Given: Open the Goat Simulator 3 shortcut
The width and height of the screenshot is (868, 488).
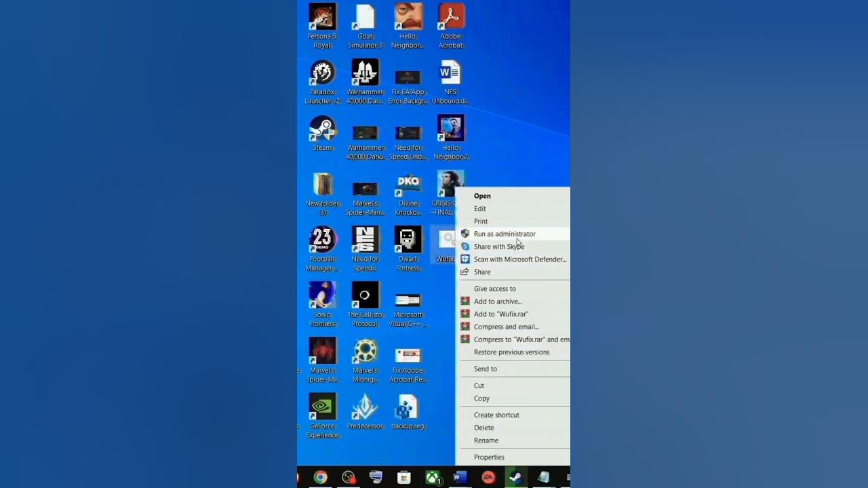Looking at the screenshot, I should point(365,26).
